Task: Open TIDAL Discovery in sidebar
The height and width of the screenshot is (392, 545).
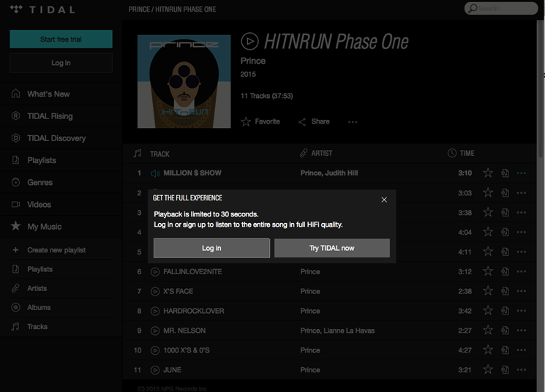Action: (56, 138)
